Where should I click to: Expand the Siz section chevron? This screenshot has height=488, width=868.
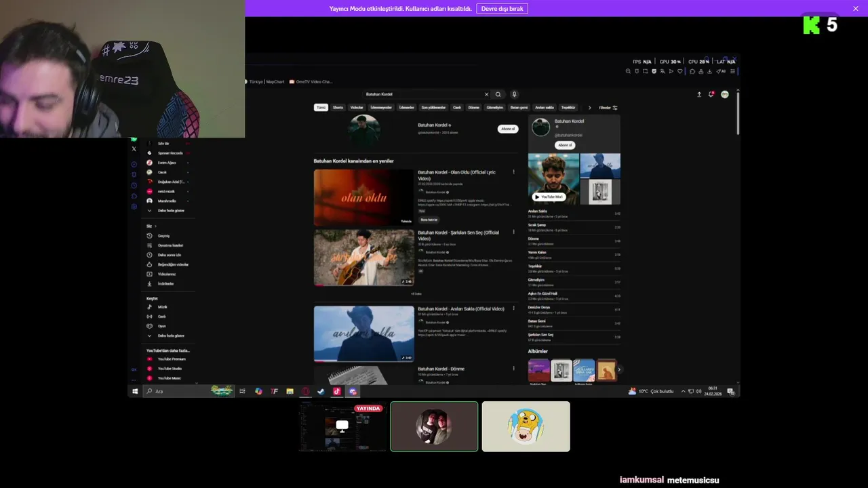pos(155,226)
